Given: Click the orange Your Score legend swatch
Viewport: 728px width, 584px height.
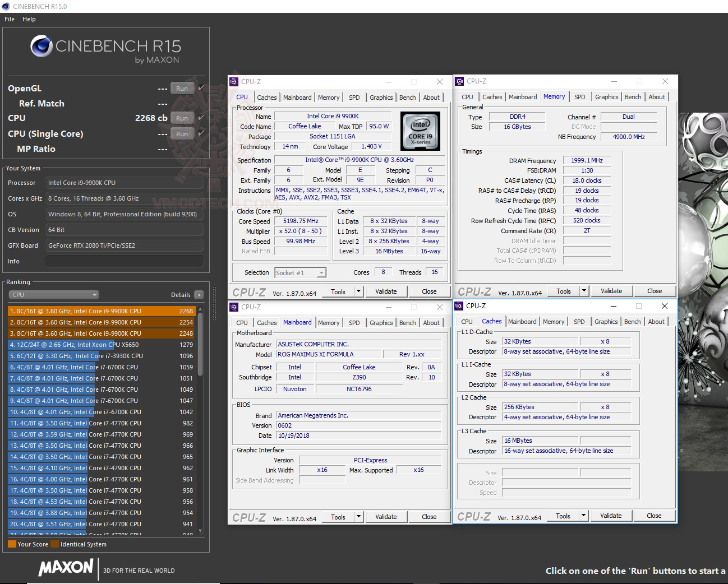Looking at the screenshot, I should click(12, 544).
